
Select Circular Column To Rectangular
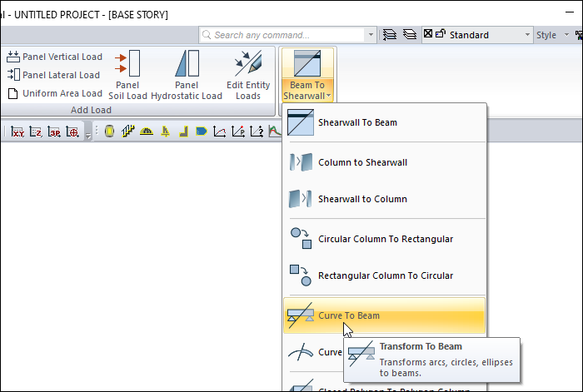[384, 239]
